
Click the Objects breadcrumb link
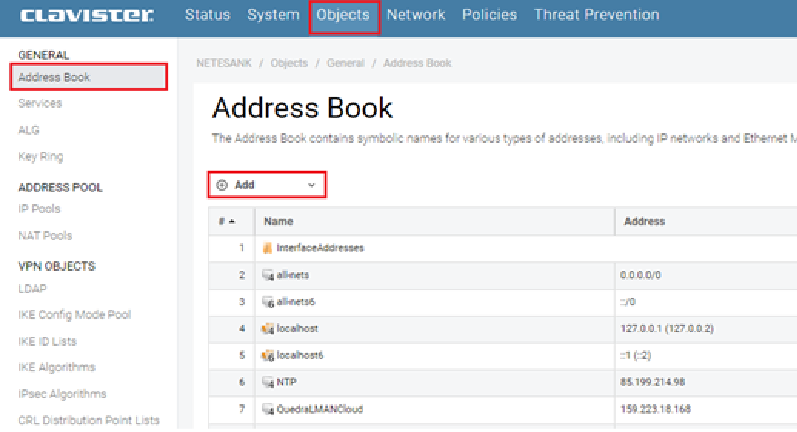[289, 63]
